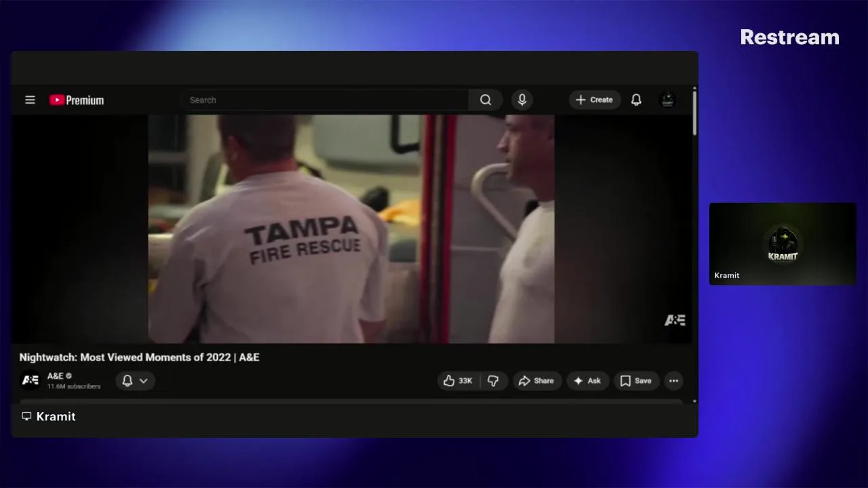The width and height of the screenshot is (868, 488).
Task: Click the YouTube search input field
Action: pyautogui.click(x=324, y=100)
